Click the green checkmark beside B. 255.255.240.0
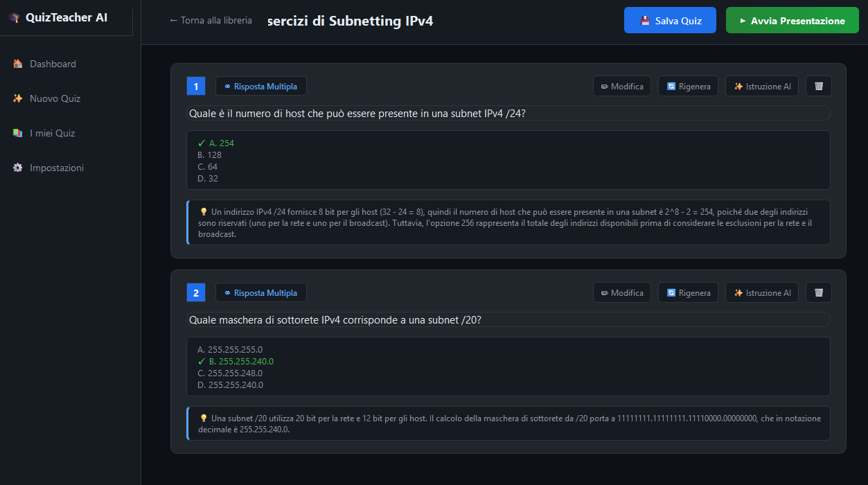The image size is (868, 485). pos(202,362)
